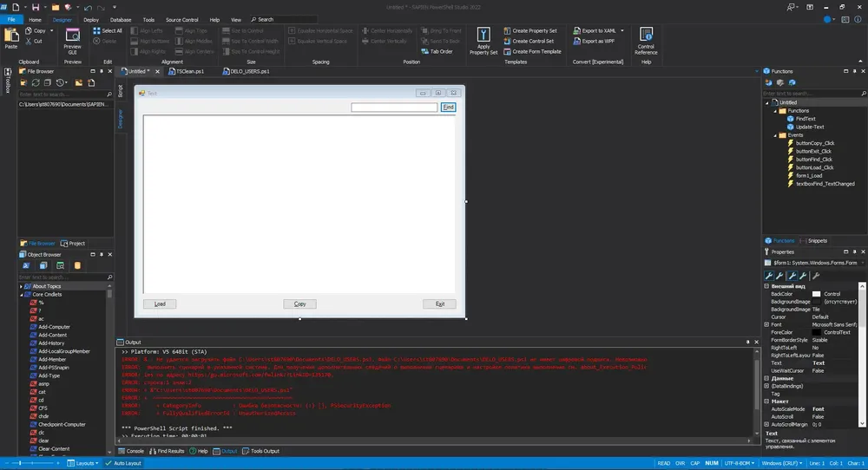This screenshot has height=470, width=868.
Task: Click the Copy button in the form
Action: [300, 304]
